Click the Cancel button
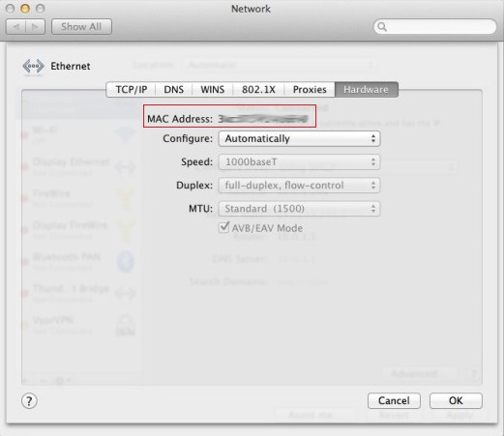Screen dimensions: 504x436 click(394, 400)
